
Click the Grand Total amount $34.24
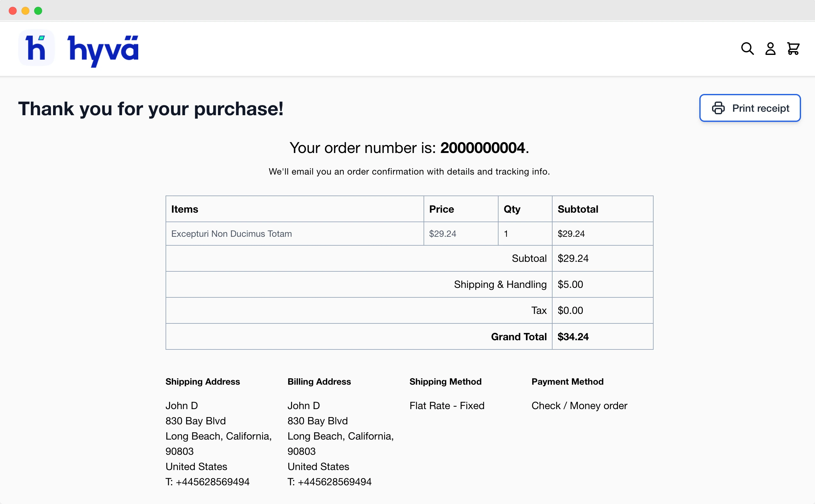(x=573, y=337)
